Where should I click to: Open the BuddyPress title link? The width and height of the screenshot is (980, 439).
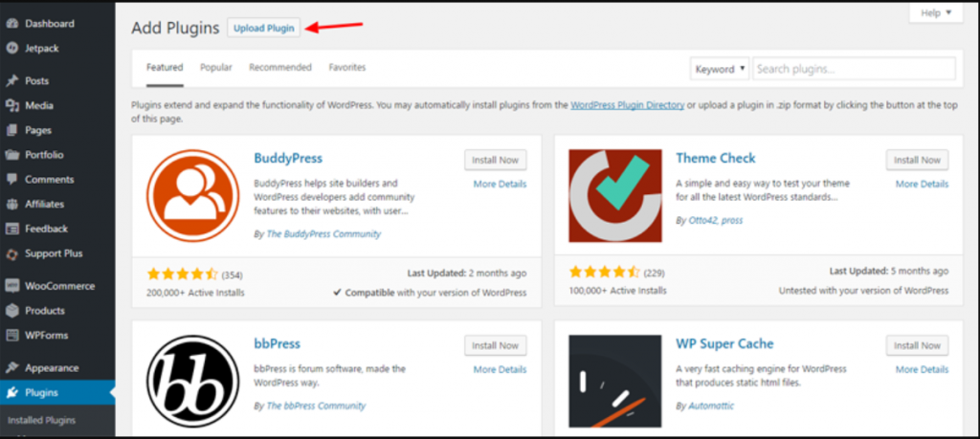(288, 159)
